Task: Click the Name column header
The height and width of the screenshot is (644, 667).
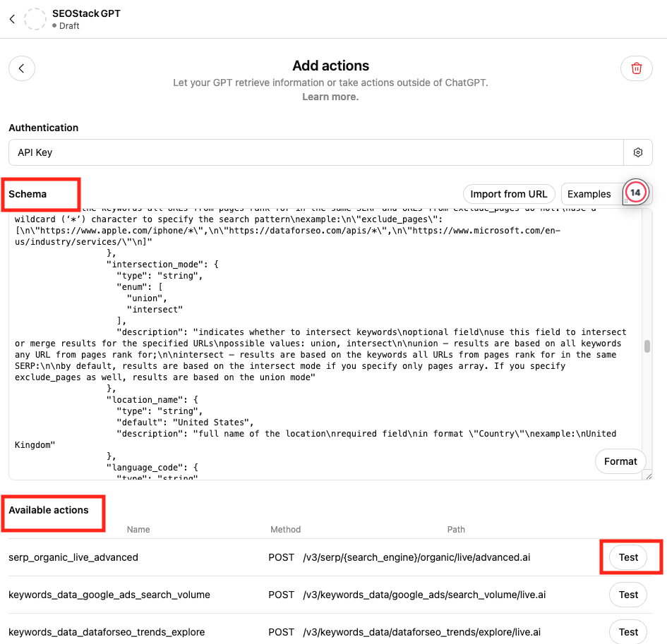Action: [x=138, y=530]
